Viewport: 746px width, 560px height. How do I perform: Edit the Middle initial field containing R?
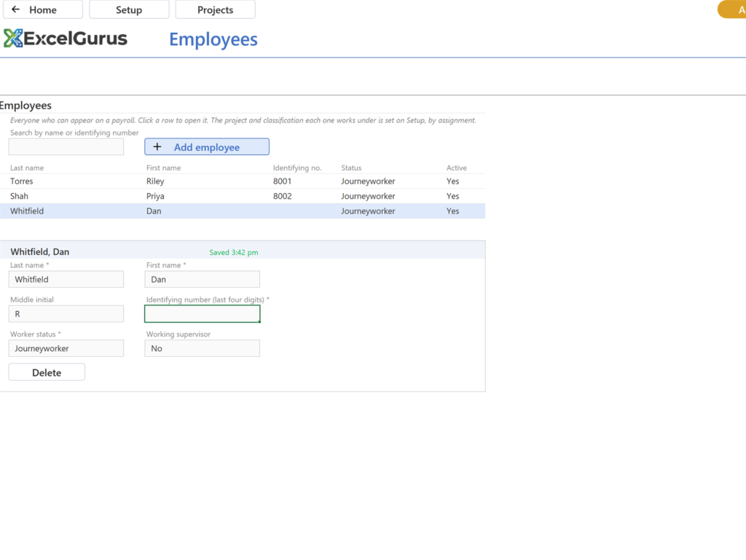(66, 314)
